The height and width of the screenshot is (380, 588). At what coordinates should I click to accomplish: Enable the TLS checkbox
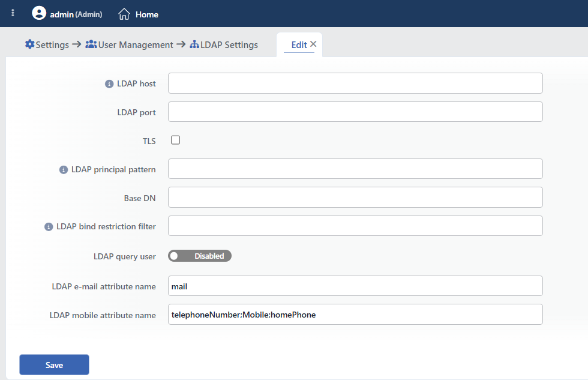175,140
